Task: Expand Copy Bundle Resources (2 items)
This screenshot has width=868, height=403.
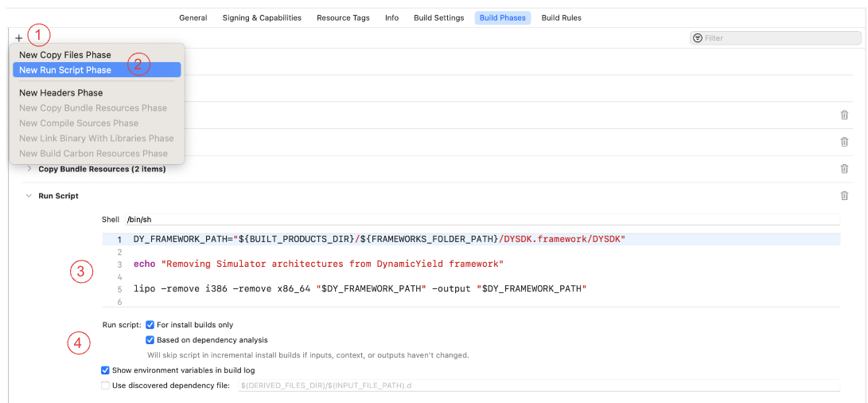Action: 29,169
